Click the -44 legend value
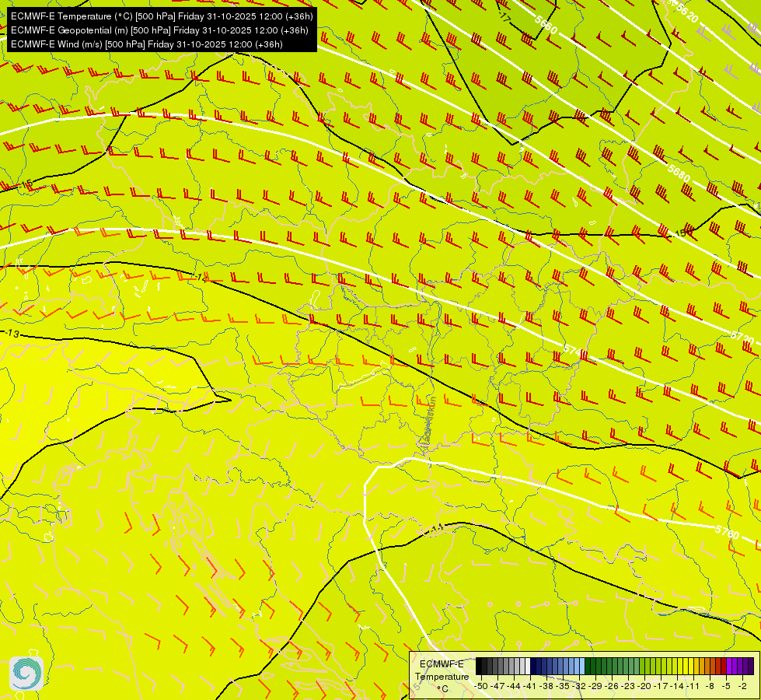The image size is (761, 700). coord(514,686)
